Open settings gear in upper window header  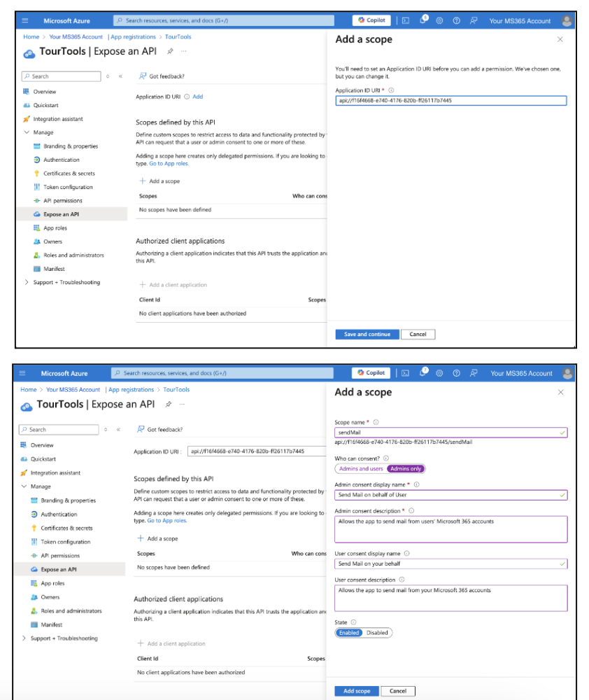439,20
